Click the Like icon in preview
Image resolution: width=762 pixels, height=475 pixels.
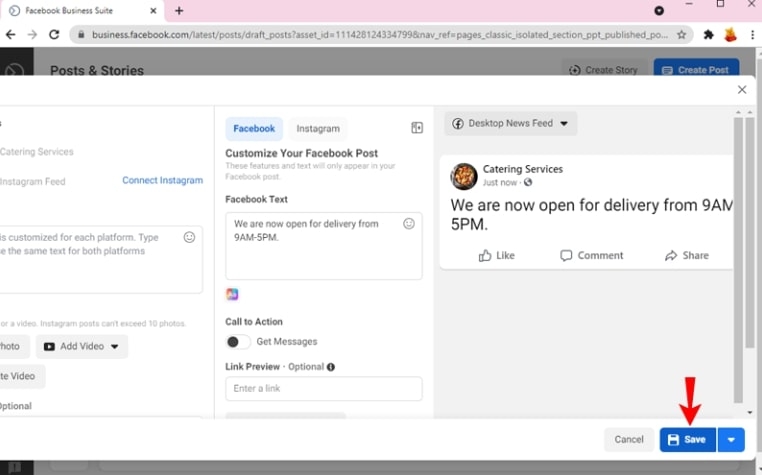click(x=485, y=256)
